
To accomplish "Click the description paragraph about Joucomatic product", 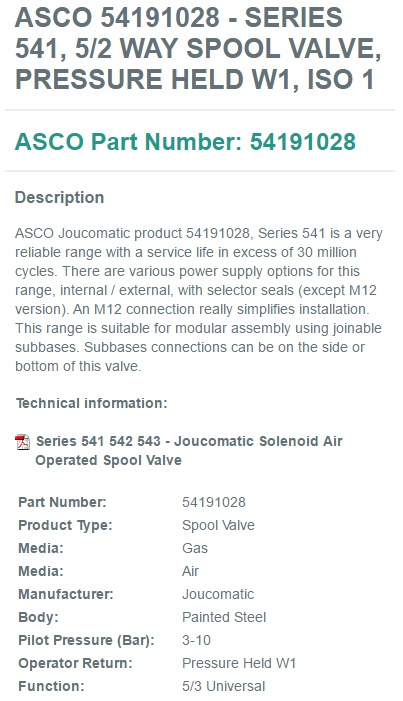I will click(199, 300).
